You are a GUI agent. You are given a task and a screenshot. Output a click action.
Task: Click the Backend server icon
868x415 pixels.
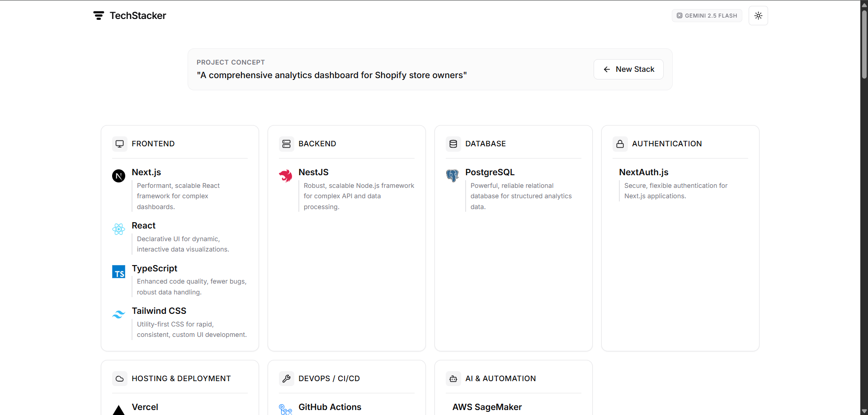286,144
